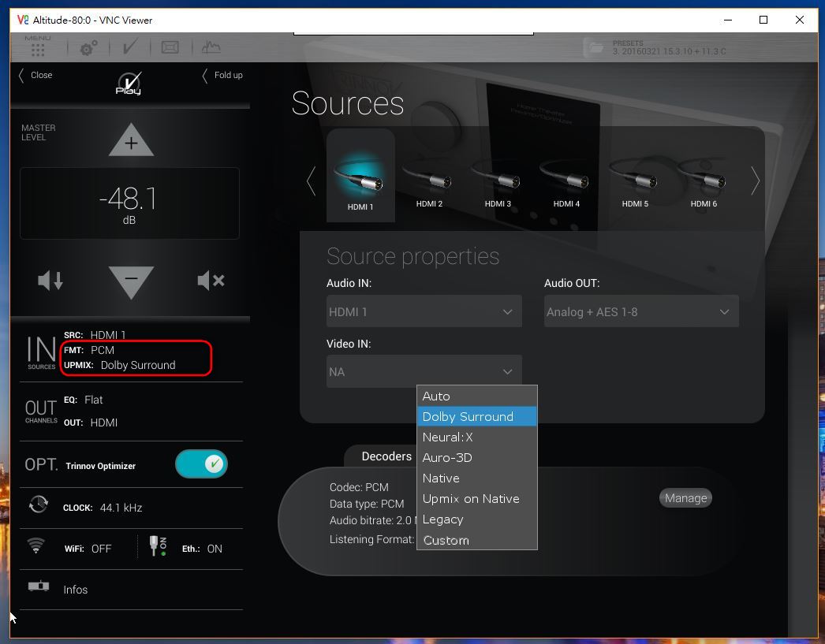
Task: Expand the Audio OUT dropdown
Action: [641, 311]
